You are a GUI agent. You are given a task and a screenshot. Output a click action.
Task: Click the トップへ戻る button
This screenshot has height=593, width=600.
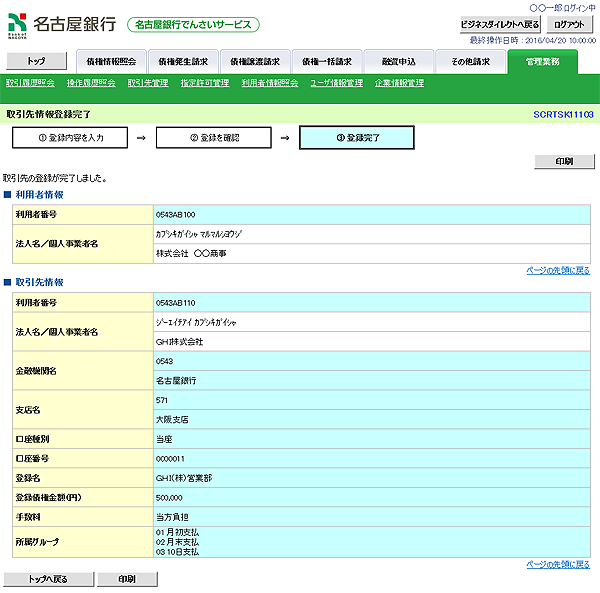49,579
